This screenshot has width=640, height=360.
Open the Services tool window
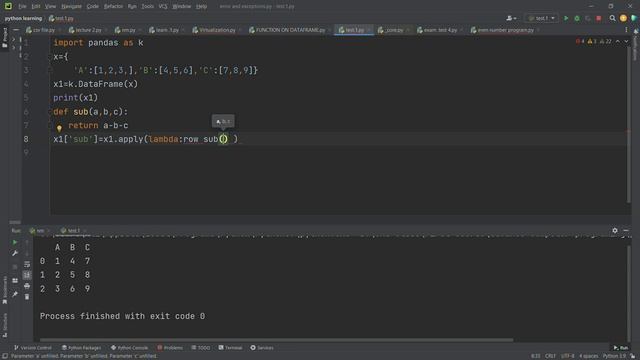point(262,348)
